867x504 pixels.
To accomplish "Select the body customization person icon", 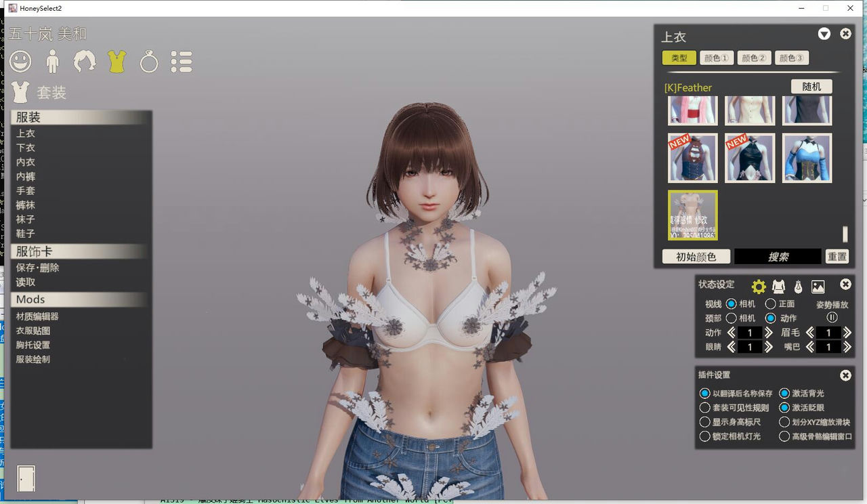I will point(53,61).
